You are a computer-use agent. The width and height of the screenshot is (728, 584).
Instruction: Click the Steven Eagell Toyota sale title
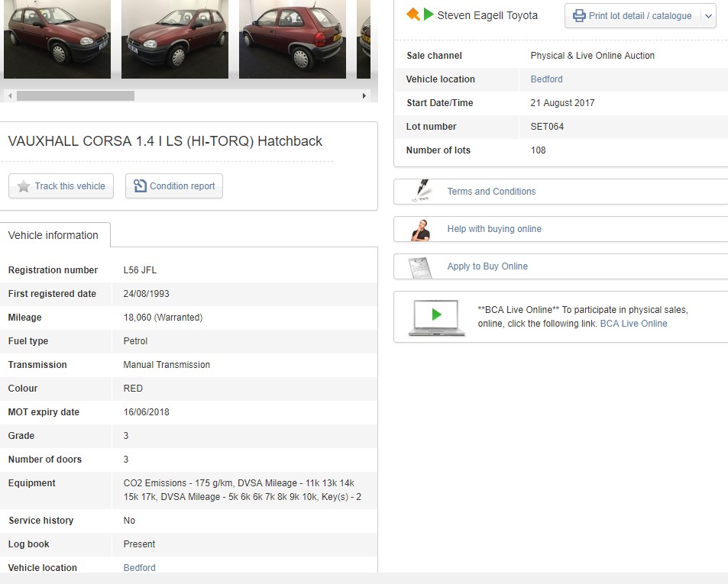click(487, 15)
